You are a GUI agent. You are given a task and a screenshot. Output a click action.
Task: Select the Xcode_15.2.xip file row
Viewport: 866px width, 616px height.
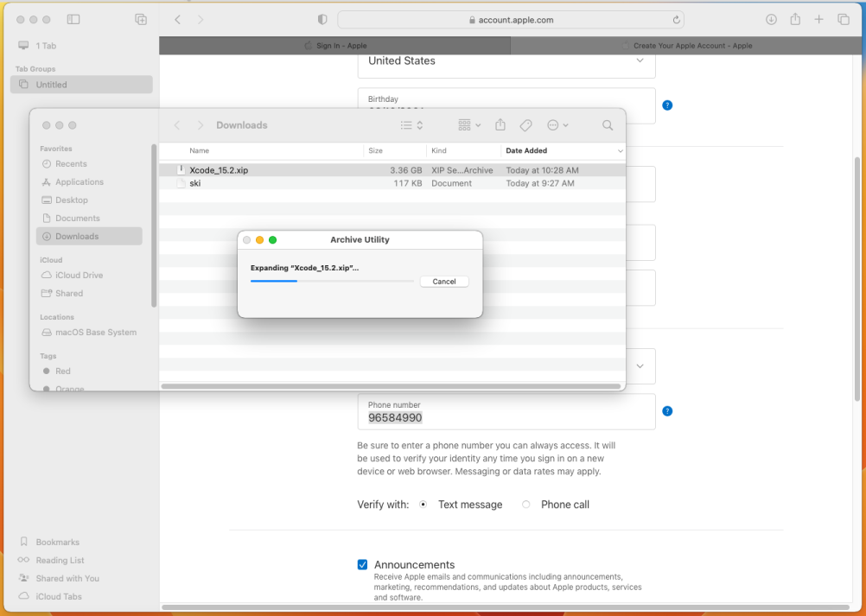[392, 170]
